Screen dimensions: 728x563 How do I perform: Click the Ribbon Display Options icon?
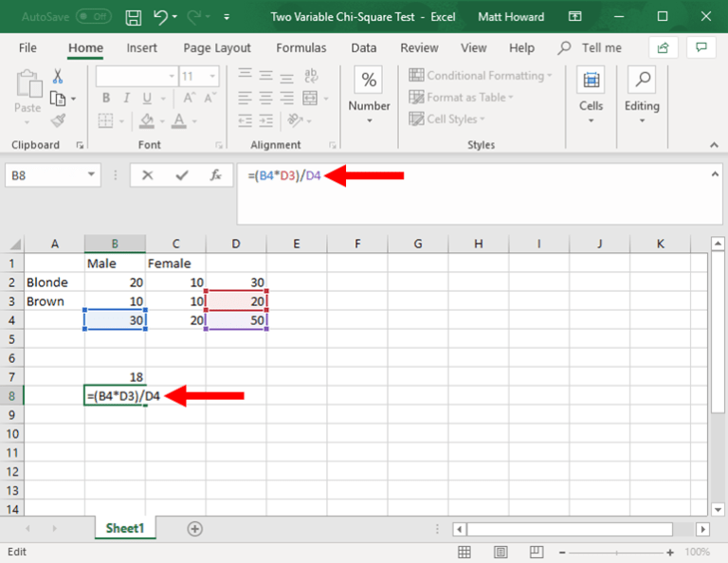click(x=574, y=17)
